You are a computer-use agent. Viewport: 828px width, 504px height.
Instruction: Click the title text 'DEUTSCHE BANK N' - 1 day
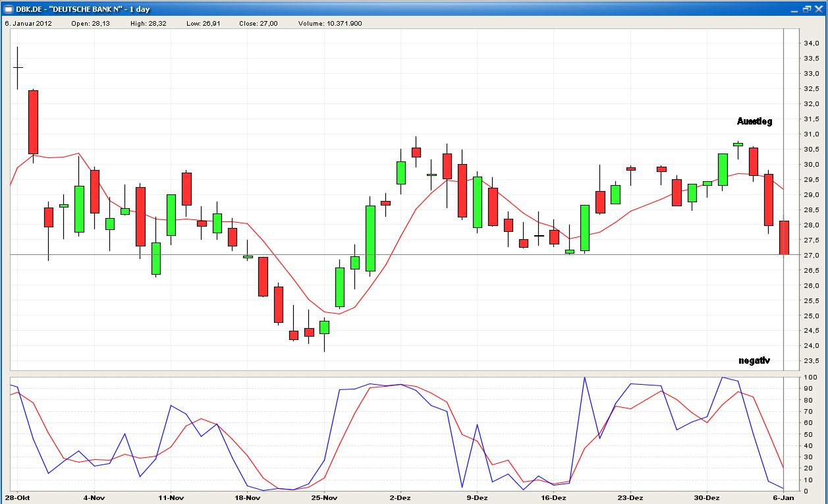99,9
